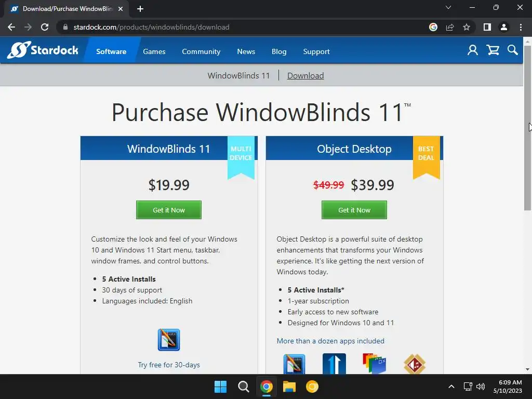This screenshot has width=532, height=399.
Task: Click the scrollbar down arrow
Action: [x=527, y=369]
